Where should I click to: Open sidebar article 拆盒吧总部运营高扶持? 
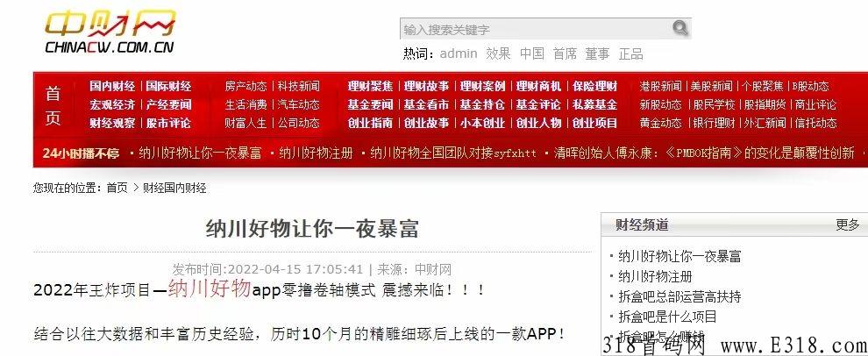[x=679, y=296]
